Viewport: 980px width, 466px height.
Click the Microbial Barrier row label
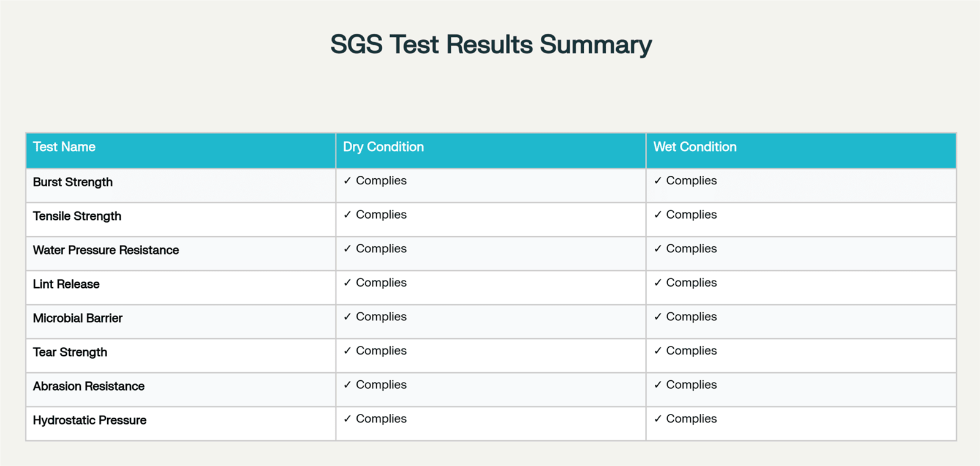click(78, 318)
